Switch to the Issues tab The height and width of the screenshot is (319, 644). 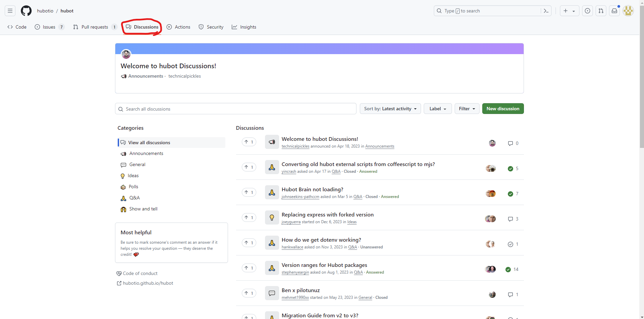point(49,27)
